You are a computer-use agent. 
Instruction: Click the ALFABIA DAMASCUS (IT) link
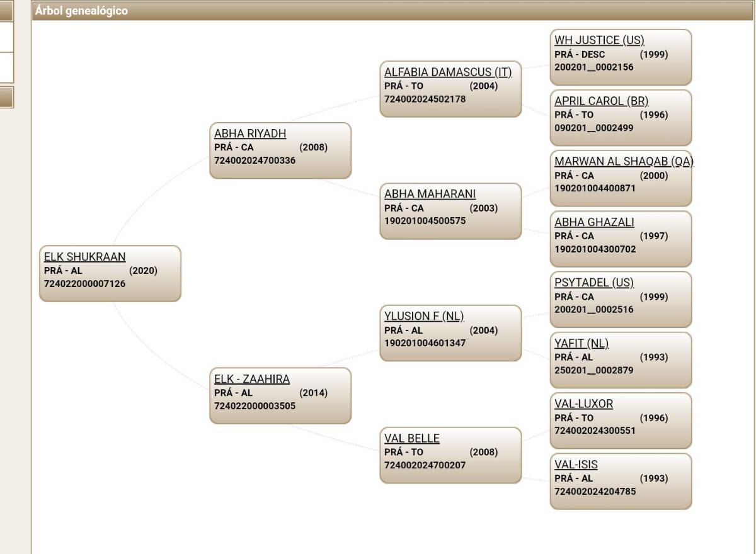[448, 72]
